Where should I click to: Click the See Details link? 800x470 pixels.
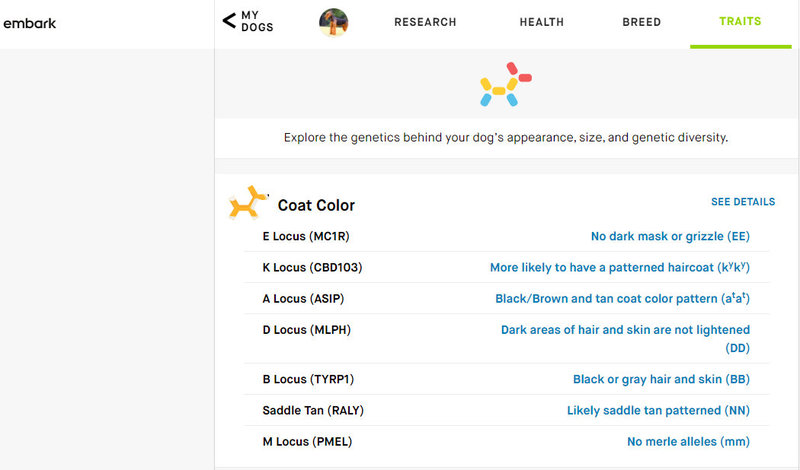pyautogui.click(x=742, y=202)
